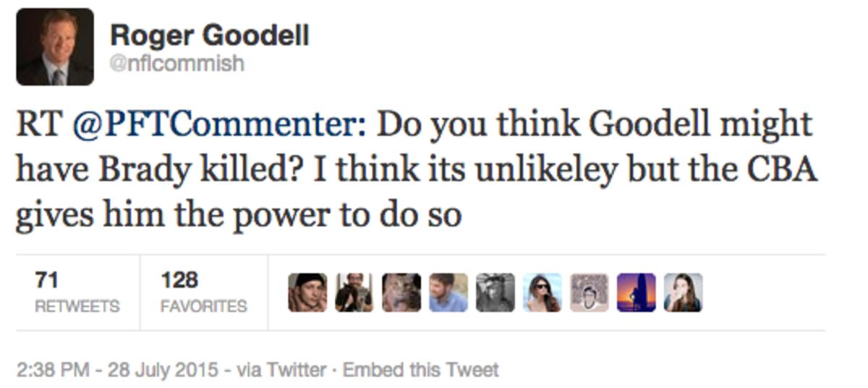This screenshot has width=868, height=388.
Task: Click the tweet author's profile photo
Action: pos(55,47)
